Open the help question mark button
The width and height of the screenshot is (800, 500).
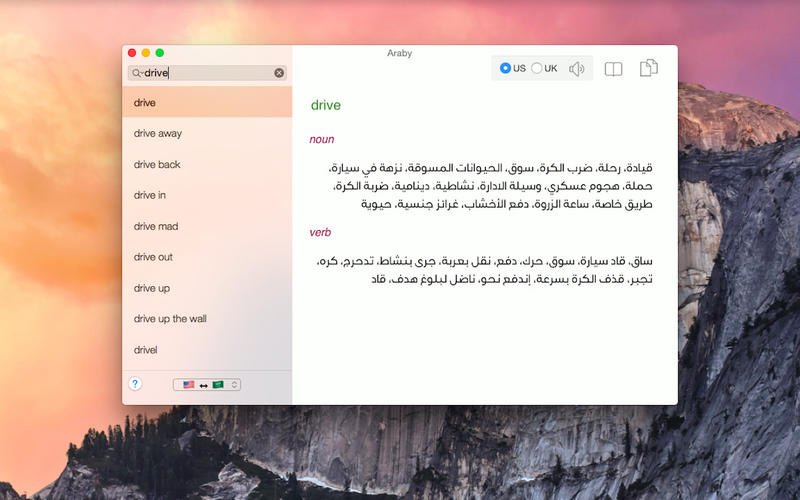pos(136,383)
